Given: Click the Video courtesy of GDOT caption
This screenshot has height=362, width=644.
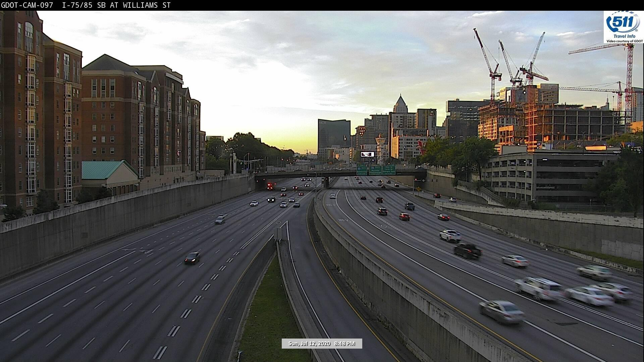Looking at the screenshot, I should [624, 41].
